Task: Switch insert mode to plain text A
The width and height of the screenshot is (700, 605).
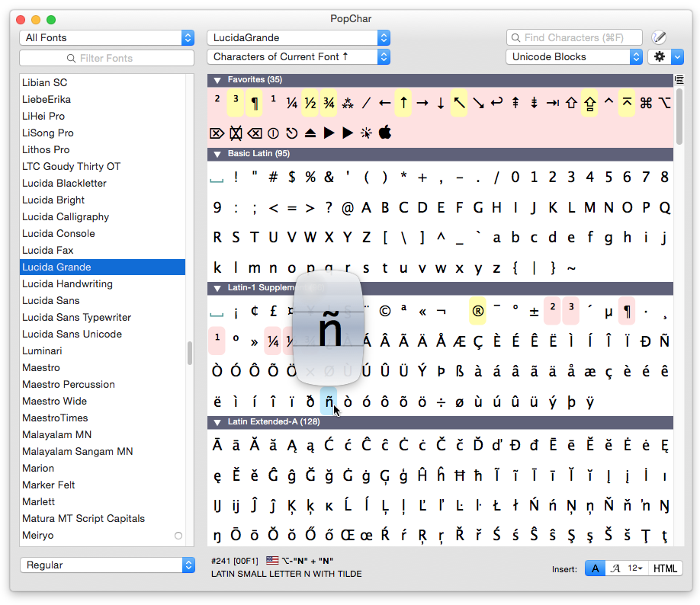Action: [595, 568]
